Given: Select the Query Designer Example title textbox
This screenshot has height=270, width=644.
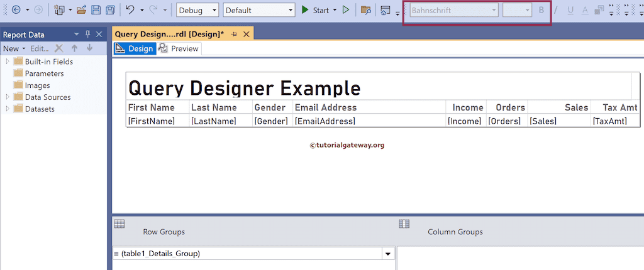Looking at the screenshot, I should pyautogui.click(x=379, y=86).
